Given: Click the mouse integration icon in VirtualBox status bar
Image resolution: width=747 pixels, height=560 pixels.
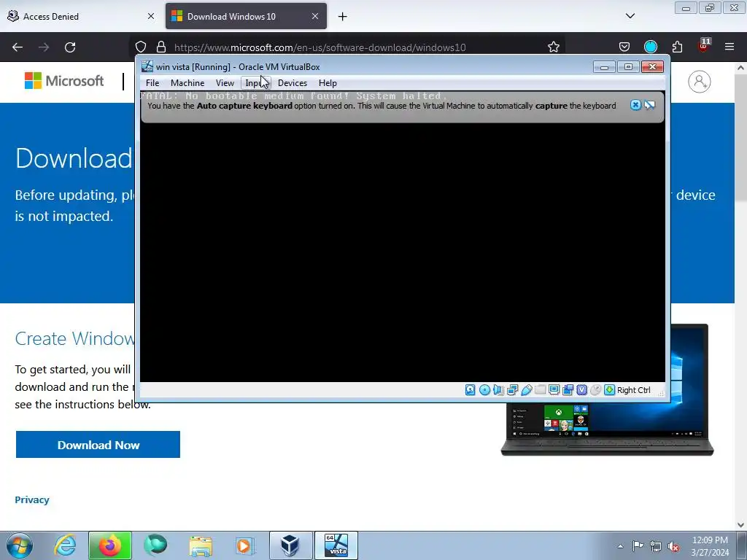Looking at the screenshot, I should [x=595, y=390].
